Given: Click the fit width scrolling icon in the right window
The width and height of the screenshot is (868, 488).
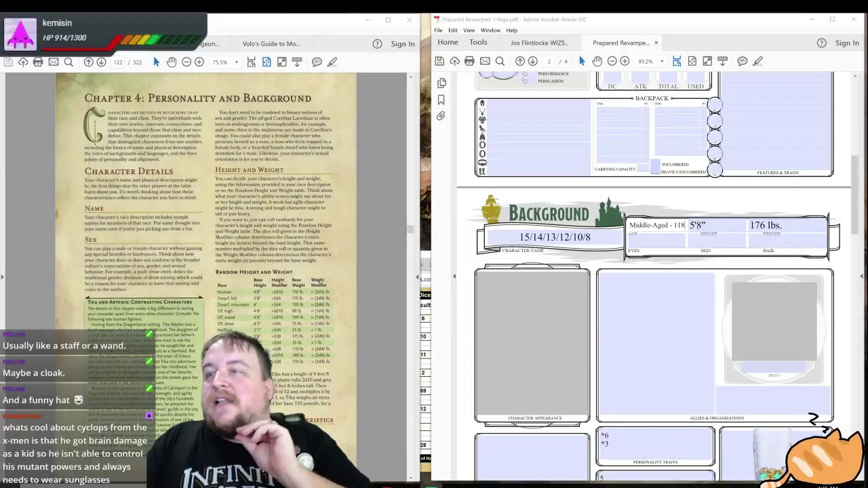Looking at the screenshot, I should [x=677, y=61].
